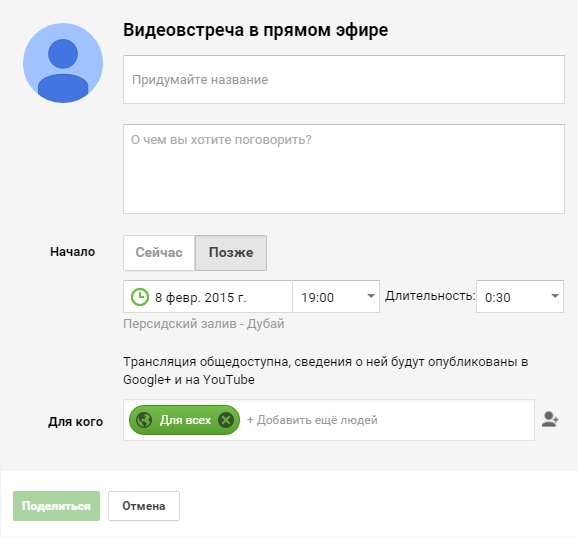Open the 19:00 time dropdown
578x538 pixels.
(x=336, y=296)
